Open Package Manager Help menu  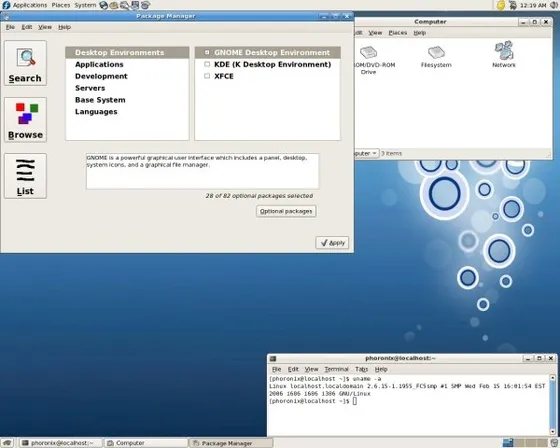coord(64,27)
